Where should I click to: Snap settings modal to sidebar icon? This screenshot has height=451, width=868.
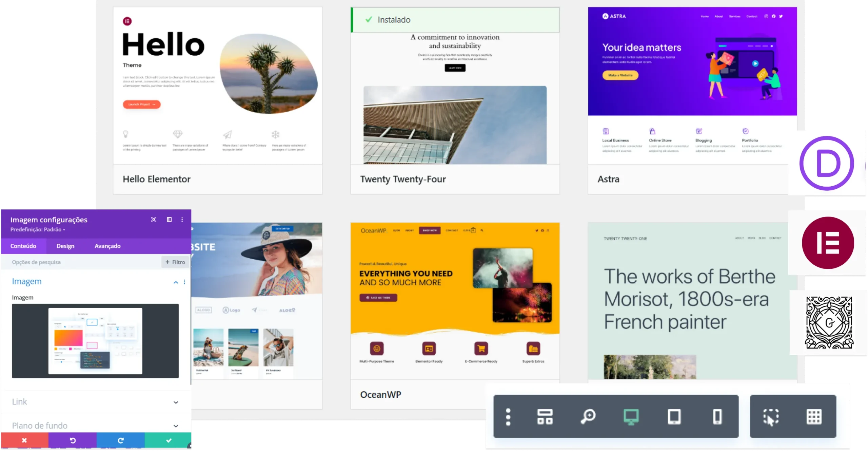click(x=169, y=220)
